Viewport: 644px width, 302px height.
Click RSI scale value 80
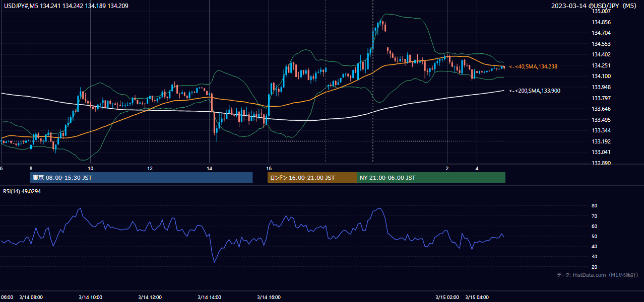(x=595, y=206)
